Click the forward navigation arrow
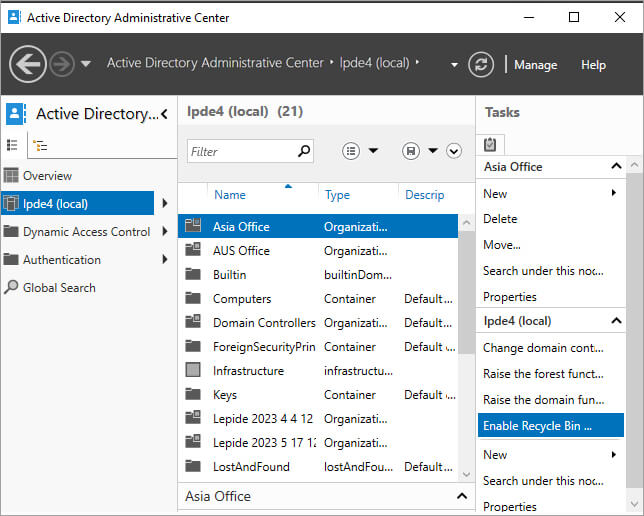 click(62, 64)
